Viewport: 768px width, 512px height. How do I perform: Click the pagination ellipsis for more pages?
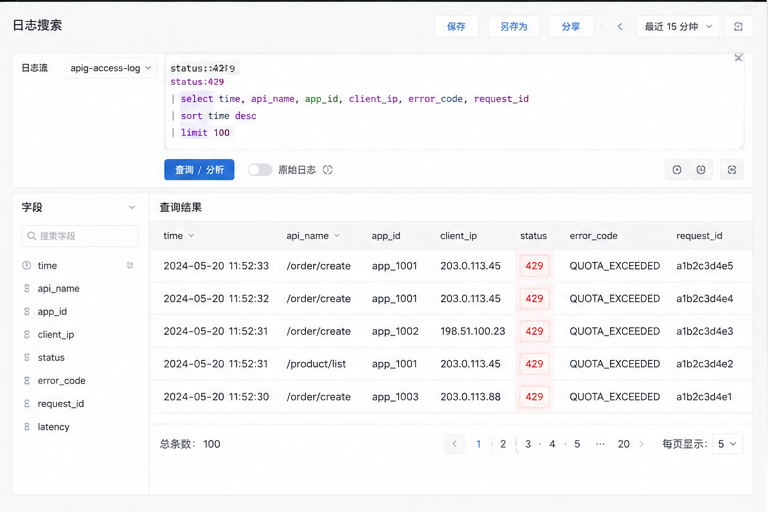[600, 444]
